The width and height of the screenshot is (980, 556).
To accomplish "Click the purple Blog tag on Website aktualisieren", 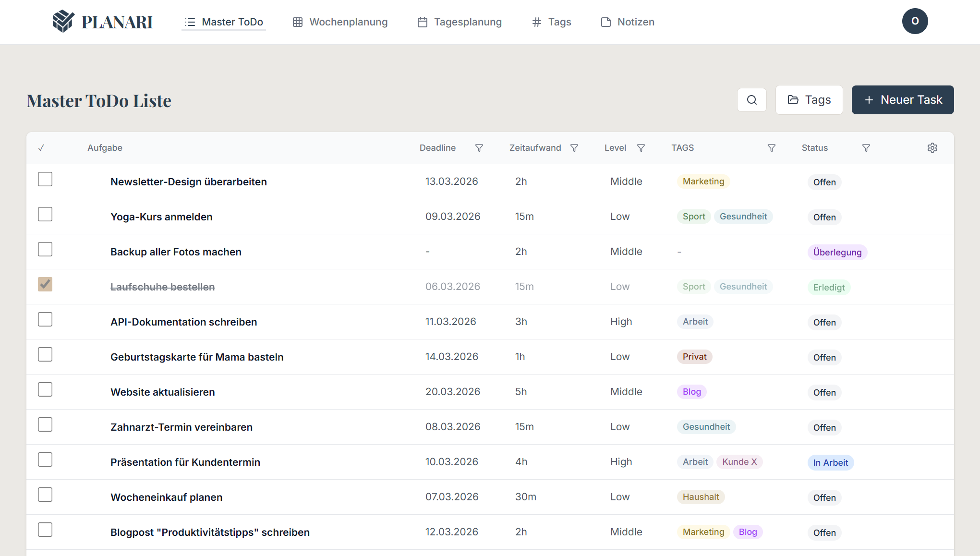I will [691, 392].
